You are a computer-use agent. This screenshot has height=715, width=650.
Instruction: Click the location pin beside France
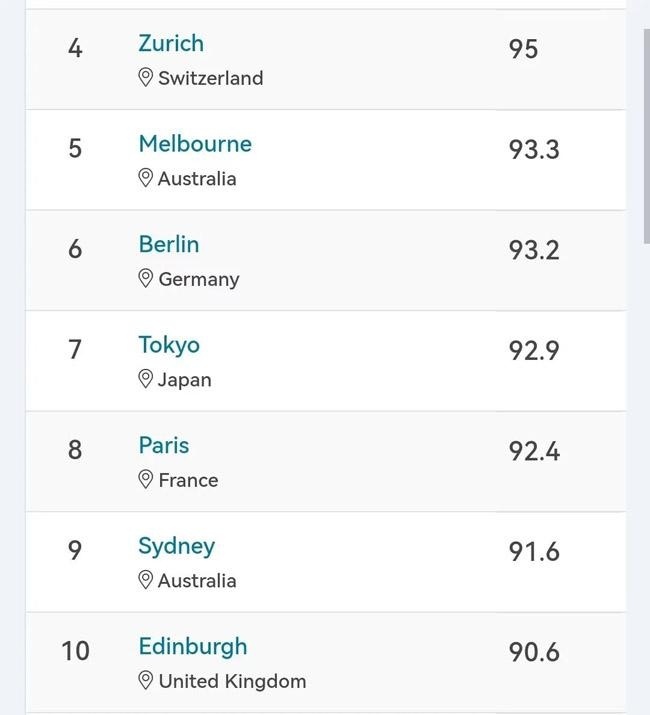pos(145,480)
